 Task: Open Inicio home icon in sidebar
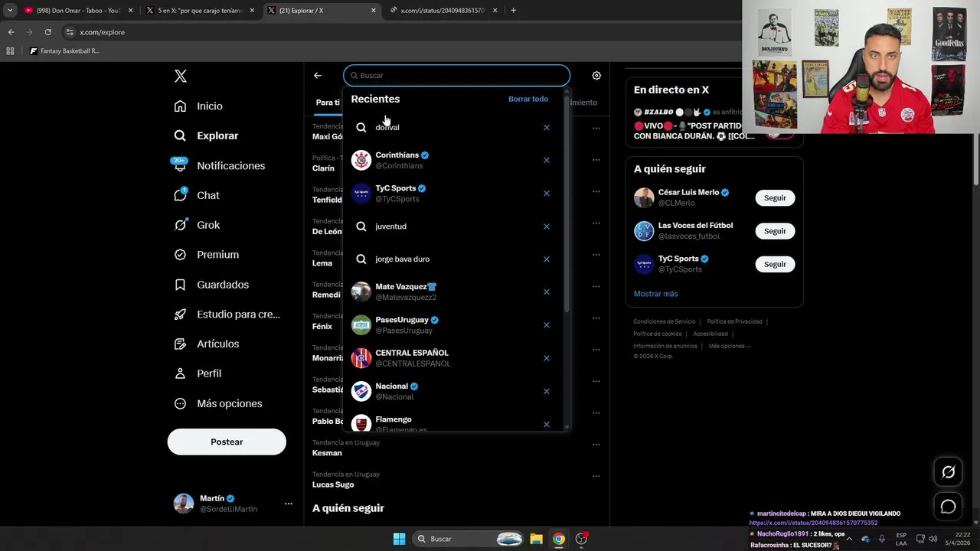point(180,106)
